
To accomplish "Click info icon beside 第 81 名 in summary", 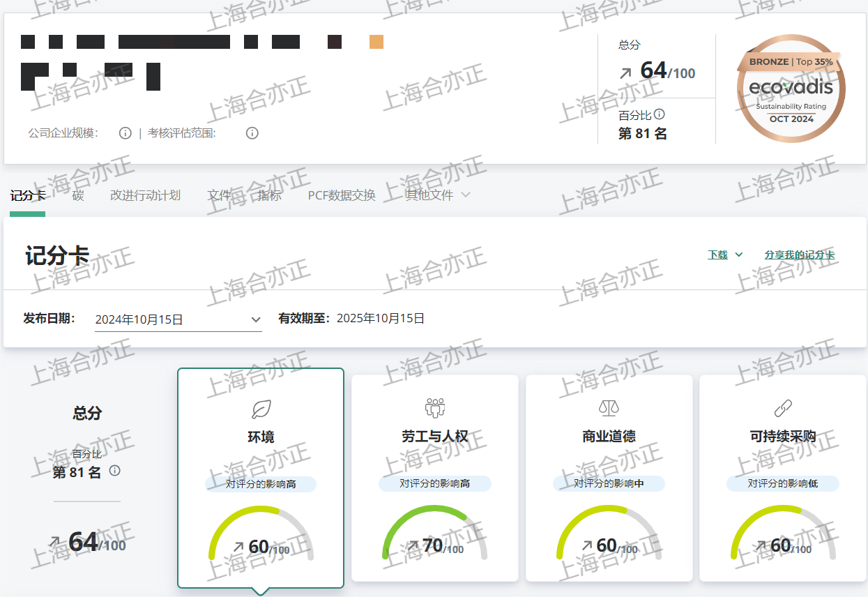I will pos(115,471).
